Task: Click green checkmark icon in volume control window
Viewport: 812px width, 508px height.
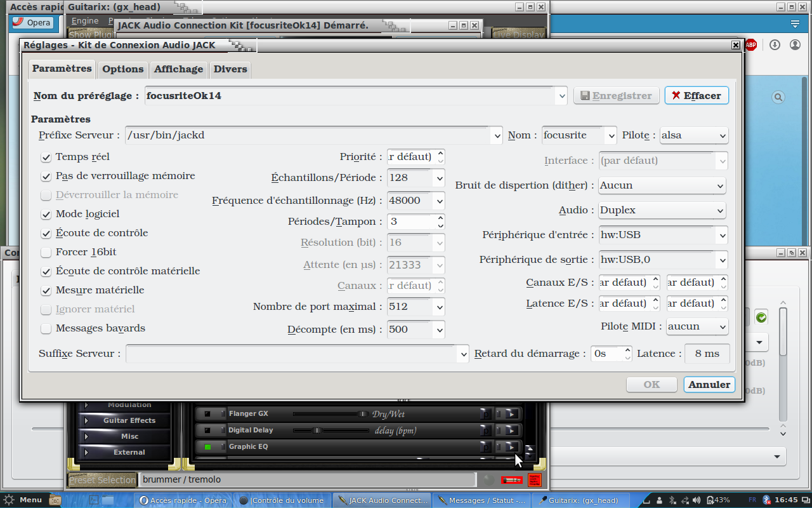Action: tap(761, 317)
